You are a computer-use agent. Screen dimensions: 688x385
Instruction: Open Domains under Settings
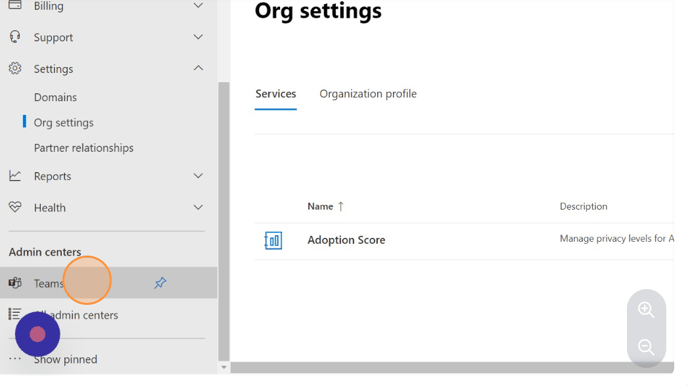55,97
